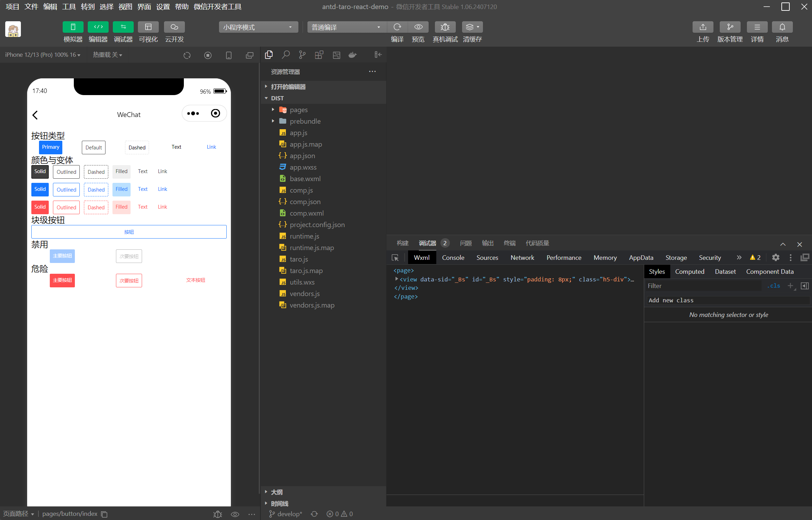
Task: Expand the pages folder
Action: click(323, 110)
